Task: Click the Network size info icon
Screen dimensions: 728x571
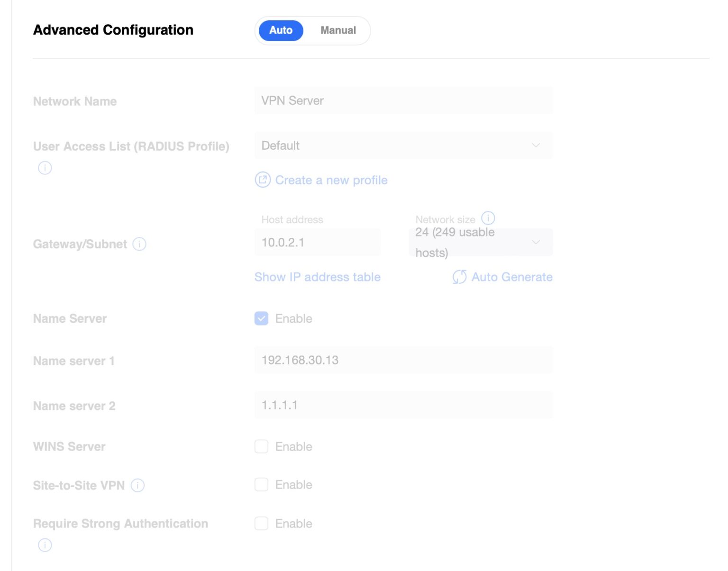Action: [x=488, y=218]
